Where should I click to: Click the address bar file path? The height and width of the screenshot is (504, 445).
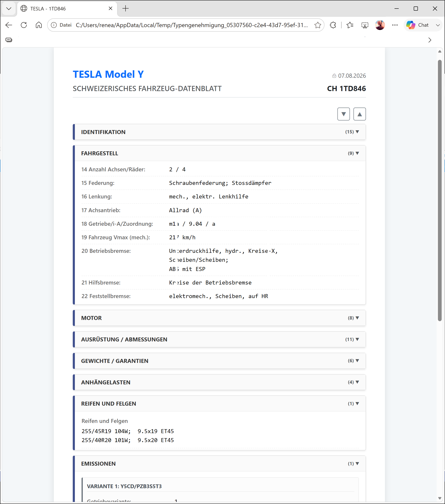[192, 25]
